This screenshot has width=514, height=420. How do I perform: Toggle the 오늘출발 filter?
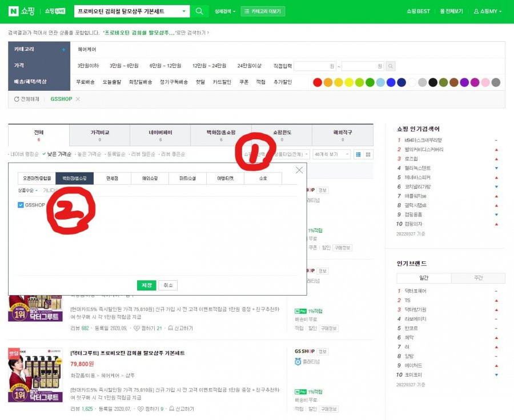pos(112,82)
